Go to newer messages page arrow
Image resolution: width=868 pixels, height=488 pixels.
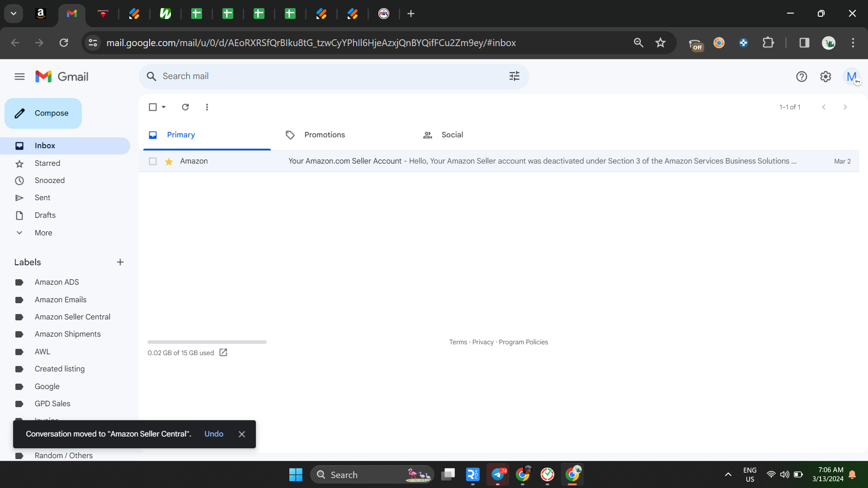(x=824, y=107)
